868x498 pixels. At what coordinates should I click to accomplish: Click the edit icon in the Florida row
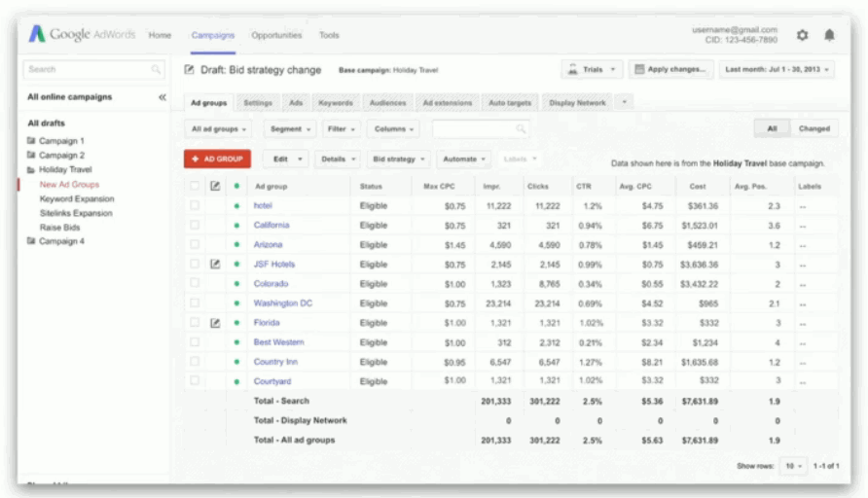point(215,323)
